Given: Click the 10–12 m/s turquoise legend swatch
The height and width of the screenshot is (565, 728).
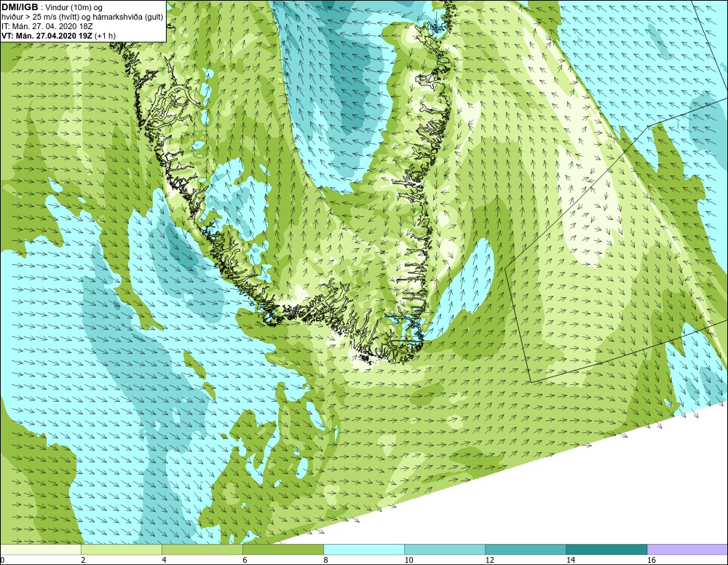Looking at the screenshot, I should tap(445, 550).
